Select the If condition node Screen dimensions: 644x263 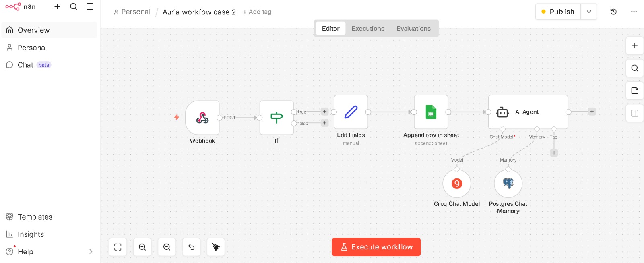(277, 118)
